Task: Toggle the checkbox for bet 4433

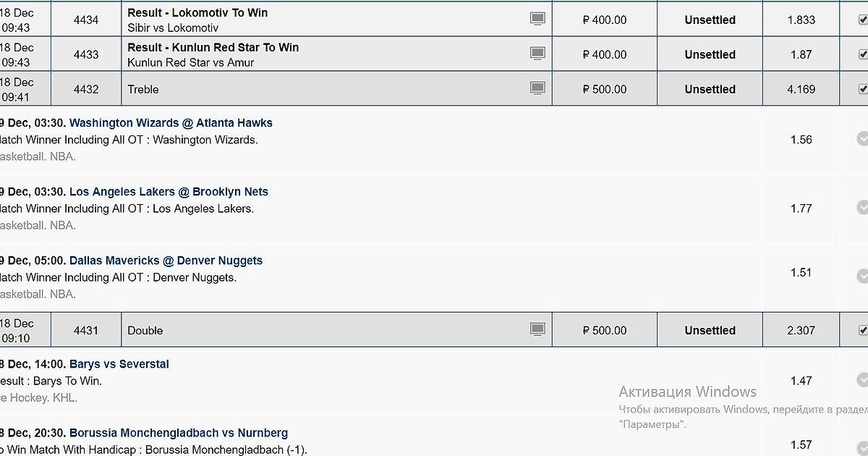Action: [x=863, y=54]
